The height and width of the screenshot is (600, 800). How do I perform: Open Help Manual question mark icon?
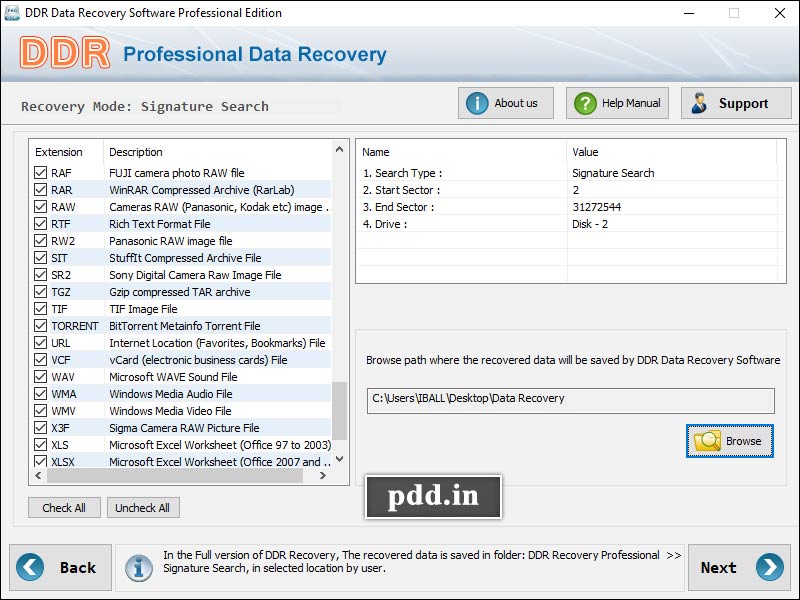point(584,103)
